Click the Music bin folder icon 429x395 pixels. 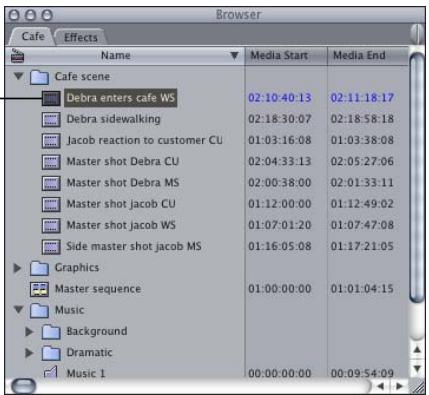coord(39,311)
